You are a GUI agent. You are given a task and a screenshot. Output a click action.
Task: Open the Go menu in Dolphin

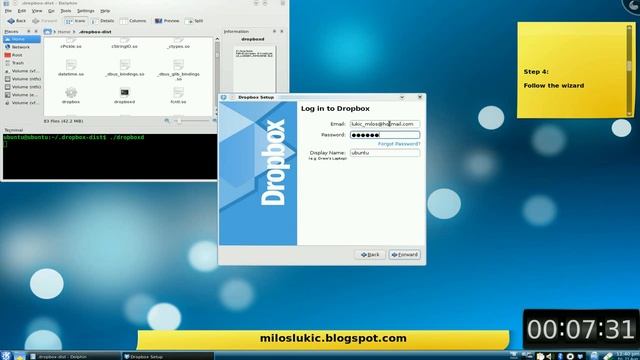pyautogui.click(x=51, y=11)
